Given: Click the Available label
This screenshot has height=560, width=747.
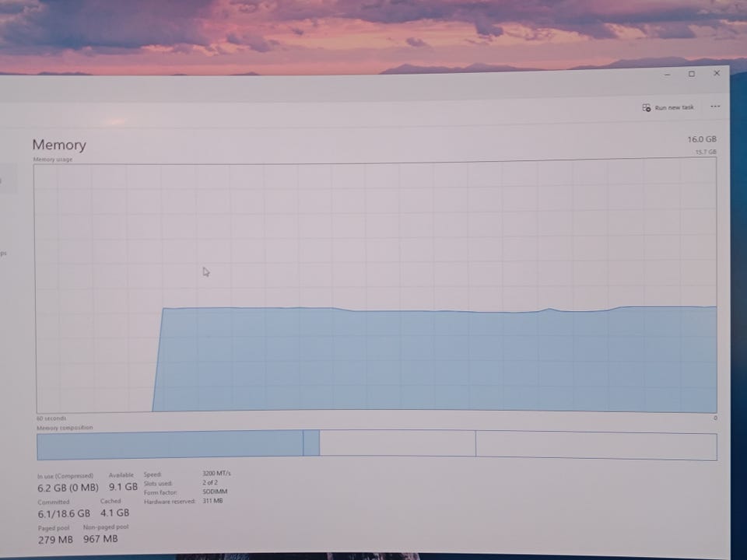Looking at the screenshot, I should pyautogui.click(x=121, y=474).
